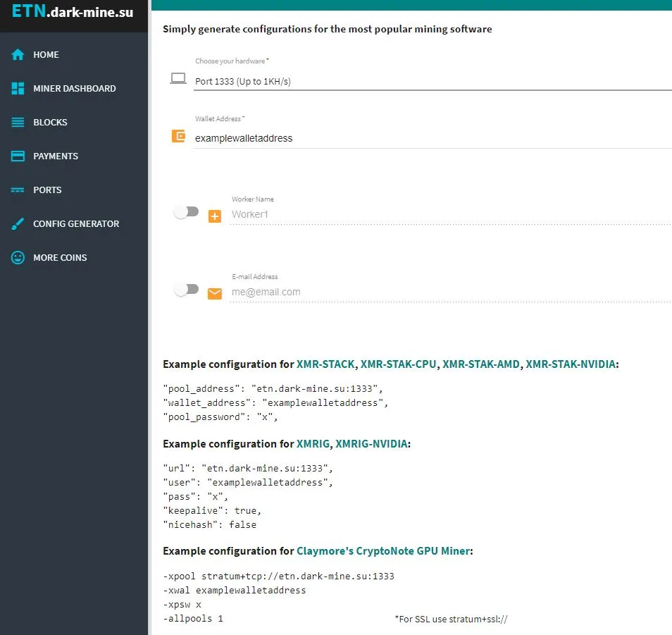Click the More Coins smiley icon
The image size is (672, 635).
18,258
